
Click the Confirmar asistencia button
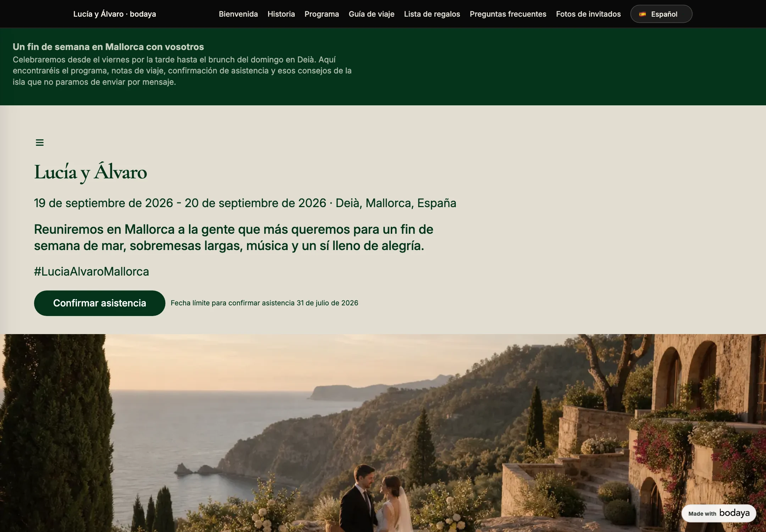[100, 303]
